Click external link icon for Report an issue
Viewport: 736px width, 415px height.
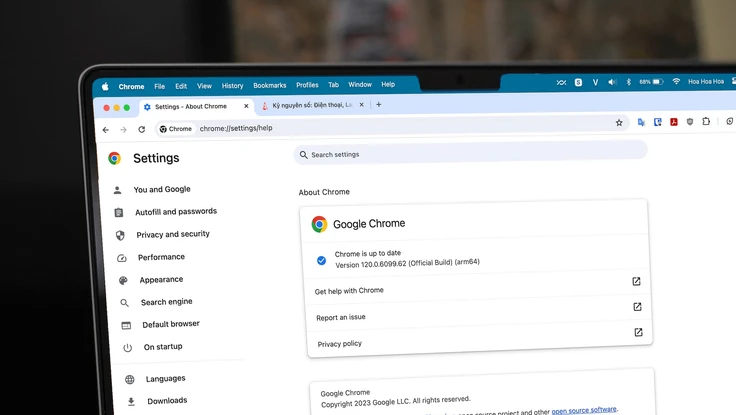coord(637,307)
